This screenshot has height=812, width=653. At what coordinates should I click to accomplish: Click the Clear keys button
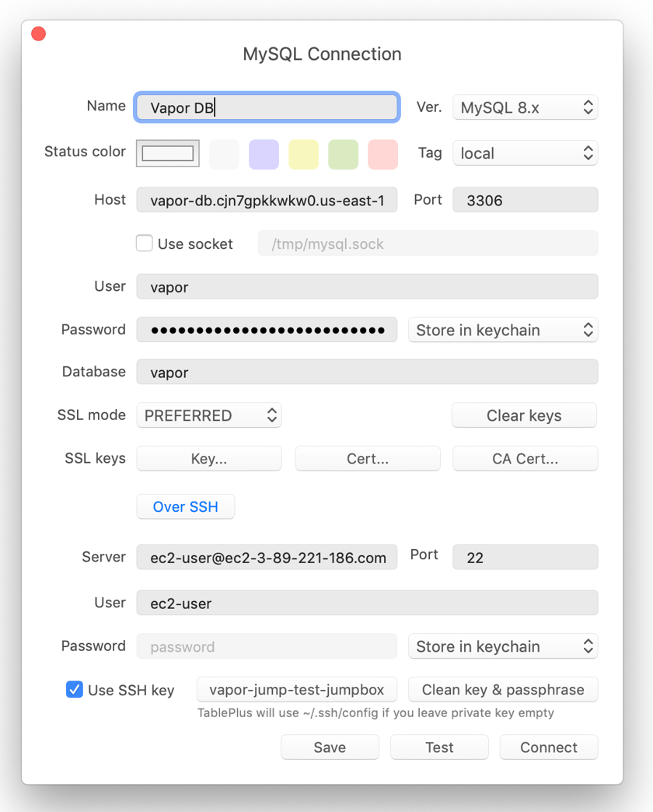pos(524,415)
